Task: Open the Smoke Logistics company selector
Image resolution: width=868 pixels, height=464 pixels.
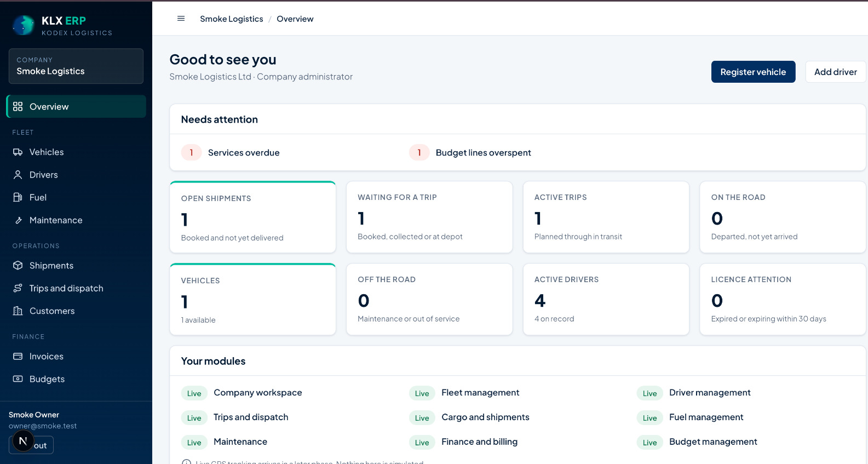Action: [x=76, y=66]
